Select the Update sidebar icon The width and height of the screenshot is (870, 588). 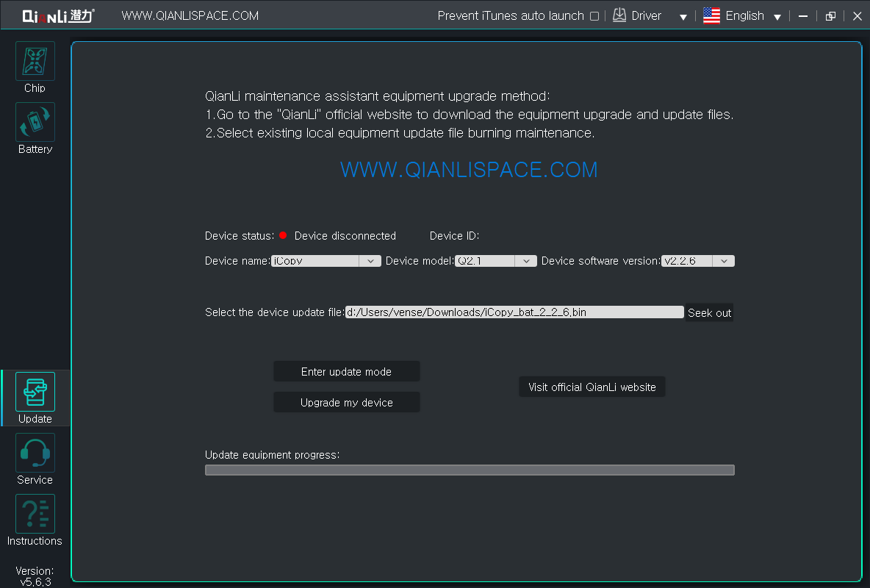[35, 392]
